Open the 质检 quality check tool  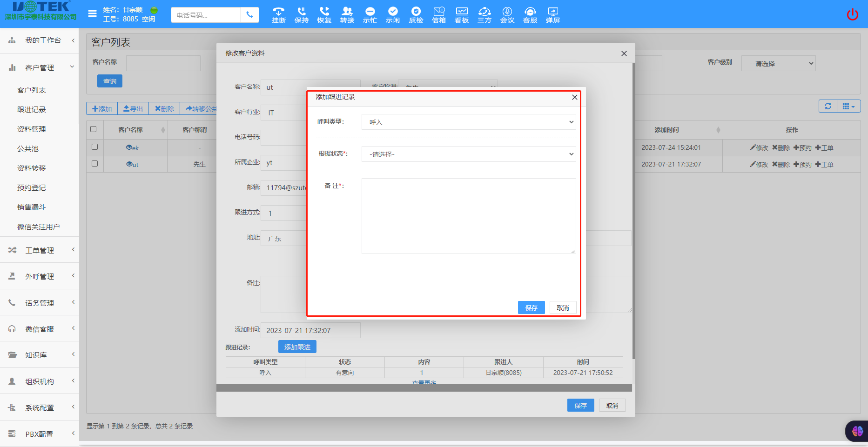[x=416, y=14]
